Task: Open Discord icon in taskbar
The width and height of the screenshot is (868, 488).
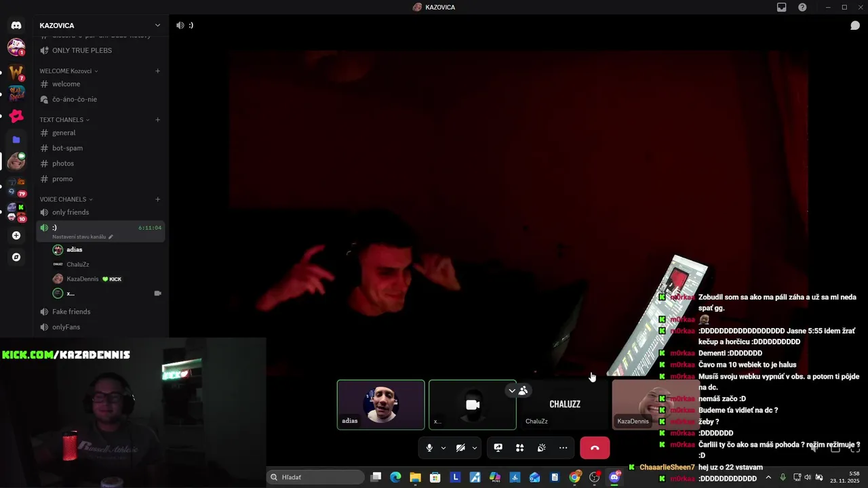Action: [x=614, y=478]
